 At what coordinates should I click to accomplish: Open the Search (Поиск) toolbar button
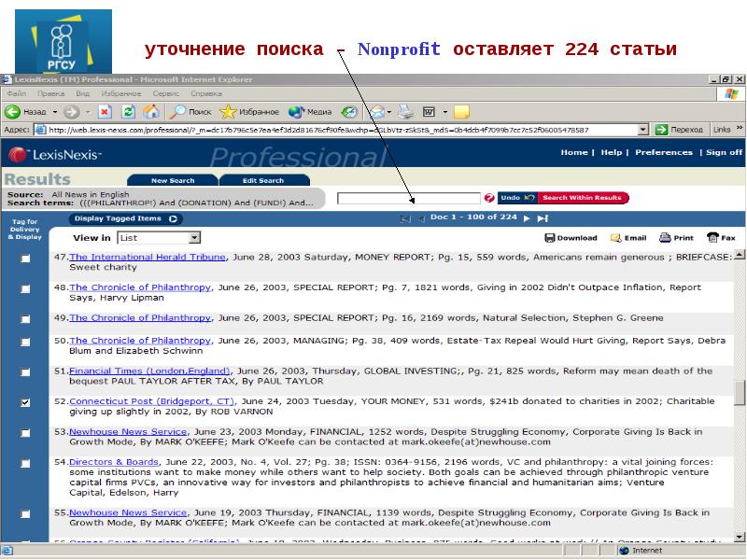pyautogui.click(x=190, y=111)
